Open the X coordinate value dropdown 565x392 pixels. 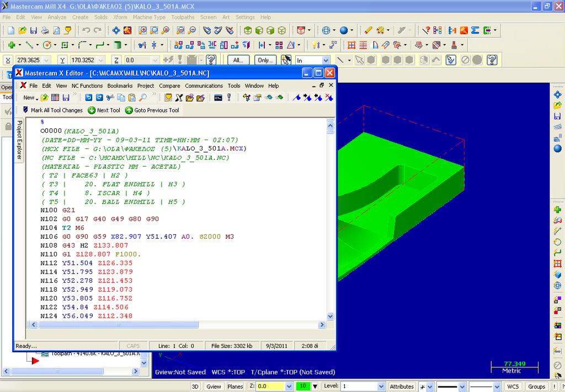pos(46,60)
